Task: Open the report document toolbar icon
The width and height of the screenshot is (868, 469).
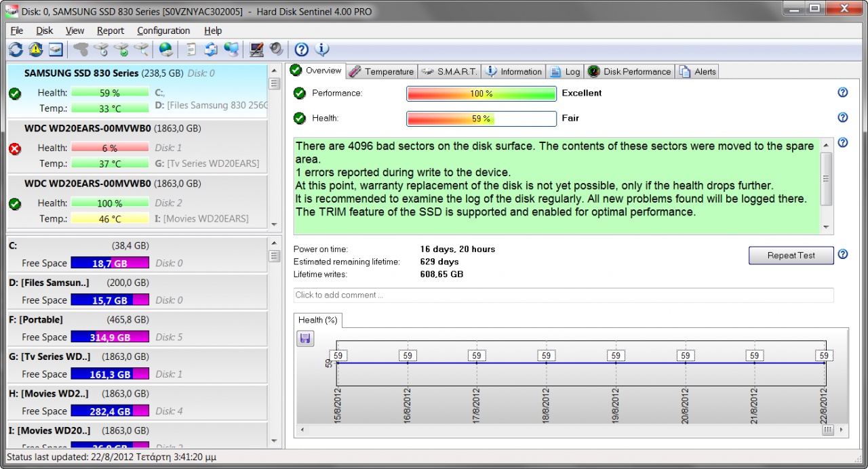Action: pos(191,49)
